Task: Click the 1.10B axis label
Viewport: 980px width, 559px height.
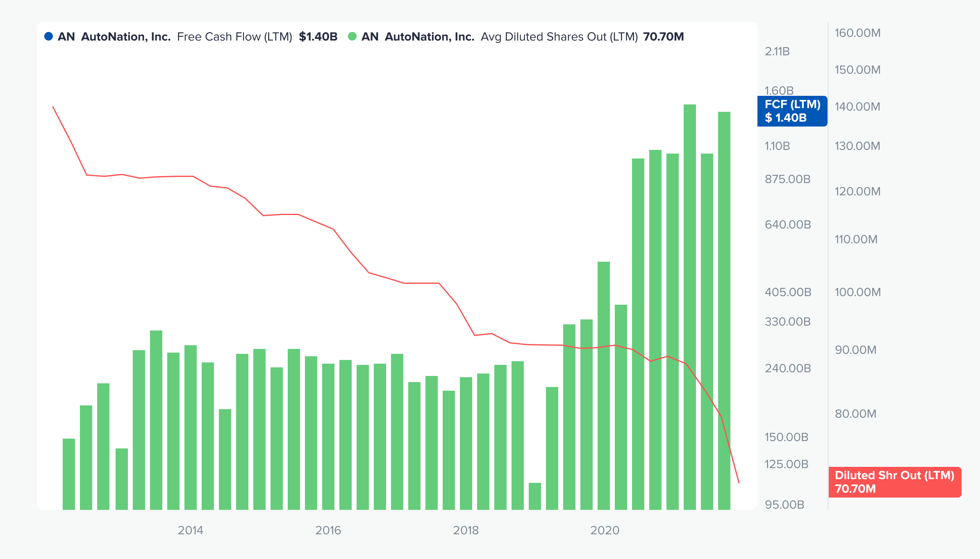Action: 777,146
